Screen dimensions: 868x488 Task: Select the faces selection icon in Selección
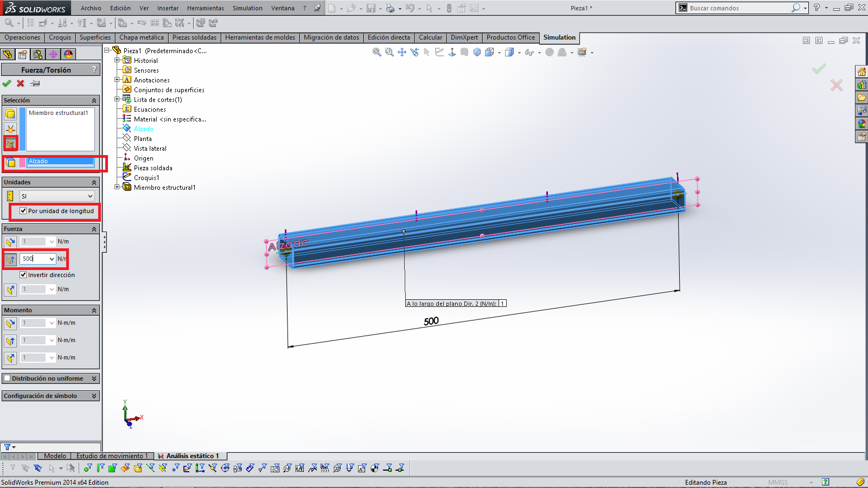10,113
